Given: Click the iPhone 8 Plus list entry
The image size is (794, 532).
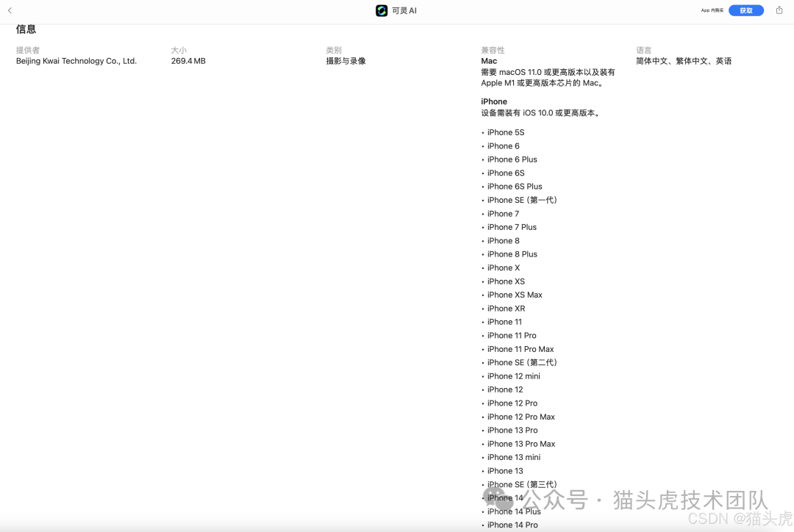Looking at the screenshot, I should tap(512, 255).
